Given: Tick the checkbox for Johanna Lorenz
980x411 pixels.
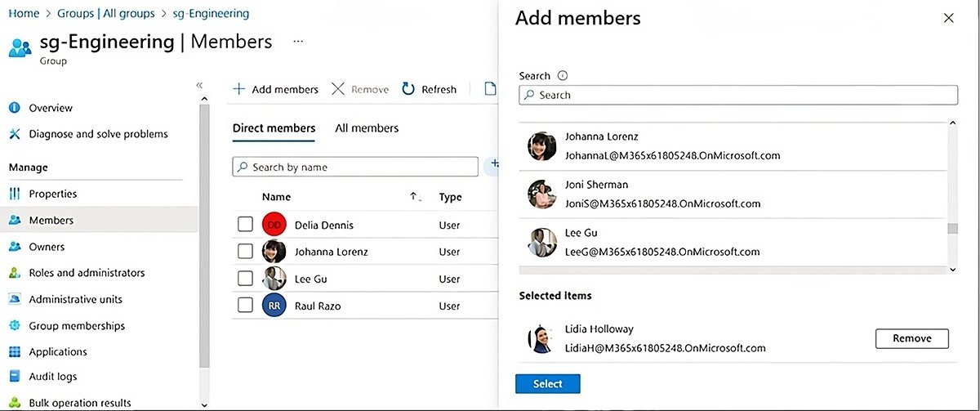Looking at the screenshot, I should (x=245, y=252).
